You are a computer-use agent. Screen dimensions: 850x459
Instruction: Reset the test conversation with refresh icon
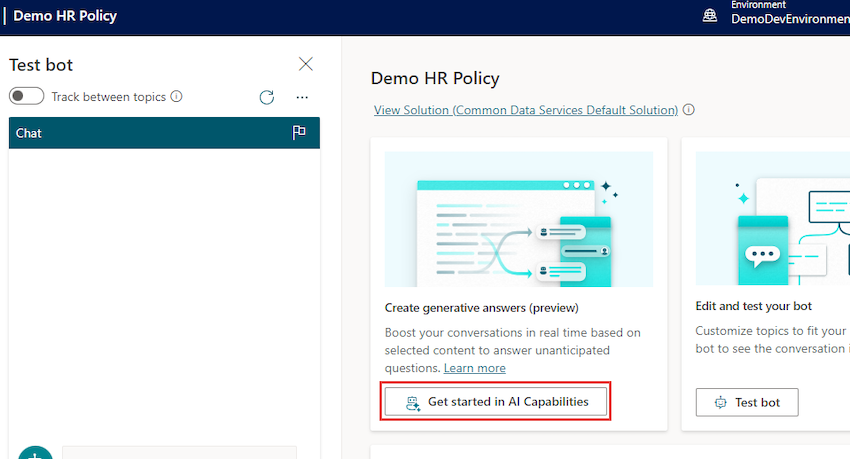click(x=266, y=97)
